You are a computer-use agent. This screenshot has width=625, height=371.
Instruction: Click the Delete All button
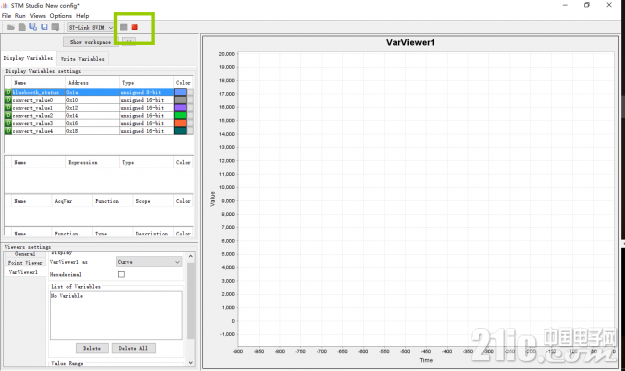(134, 348)
